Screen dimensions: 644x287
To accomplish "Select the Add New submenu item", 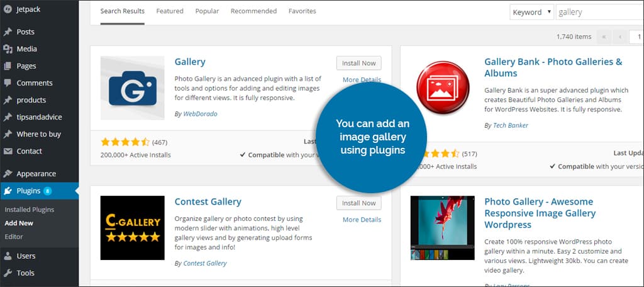I will (x=19, y=223).
